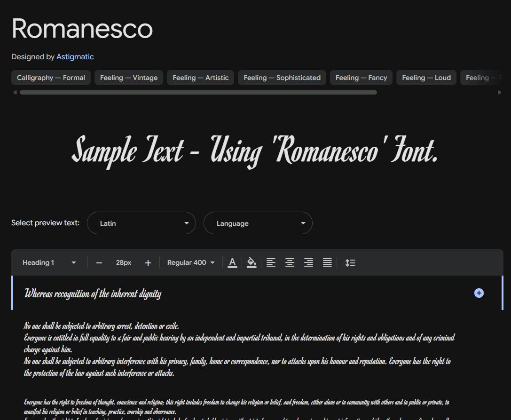Click the line 'No one shall be subjected to arbitrary arrest'
This screenshot has width=511, height=420.
pyautogui.click(x=102, y=326)
